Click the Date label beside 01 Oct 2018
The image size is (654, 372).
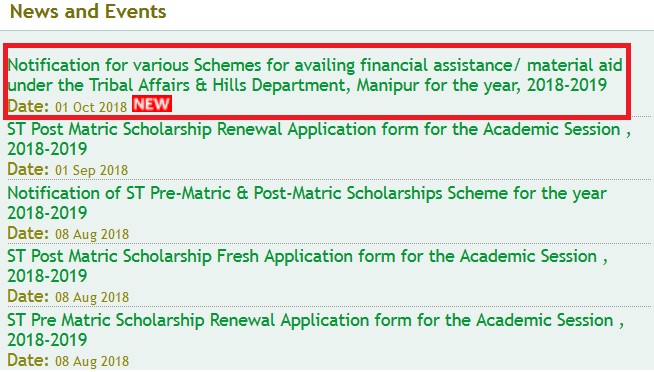pos(28,106)
